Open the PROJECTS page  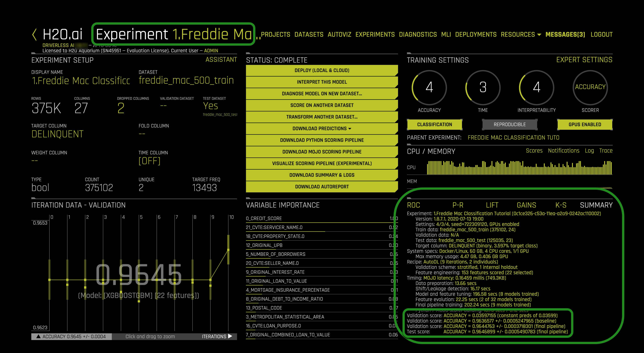point(275,34)
